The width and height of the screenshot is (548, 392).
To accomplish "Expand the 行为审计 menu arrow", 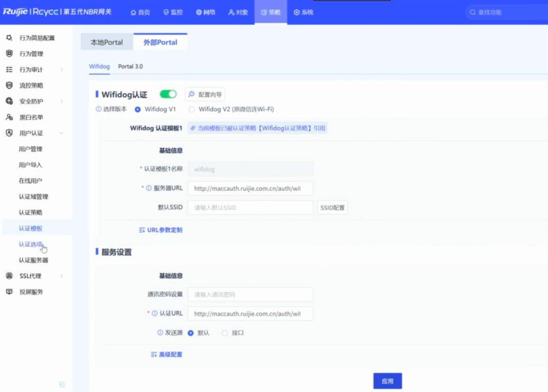I will [x=61, y=70].
